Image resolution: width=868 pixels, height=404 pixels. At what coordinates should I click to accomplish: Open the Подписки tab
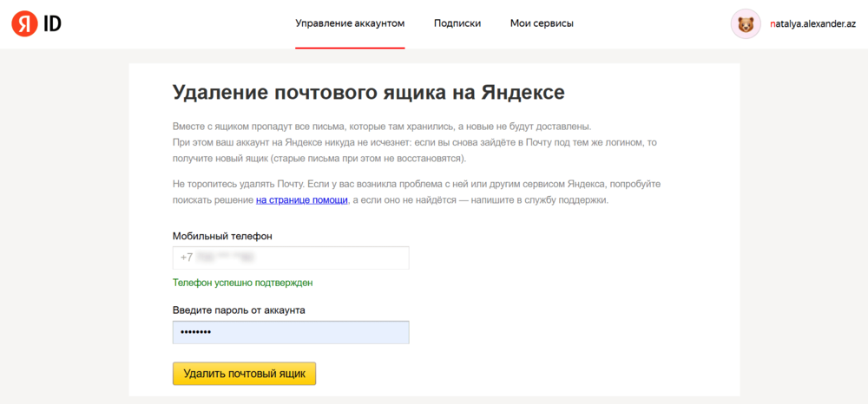[457, 23]
